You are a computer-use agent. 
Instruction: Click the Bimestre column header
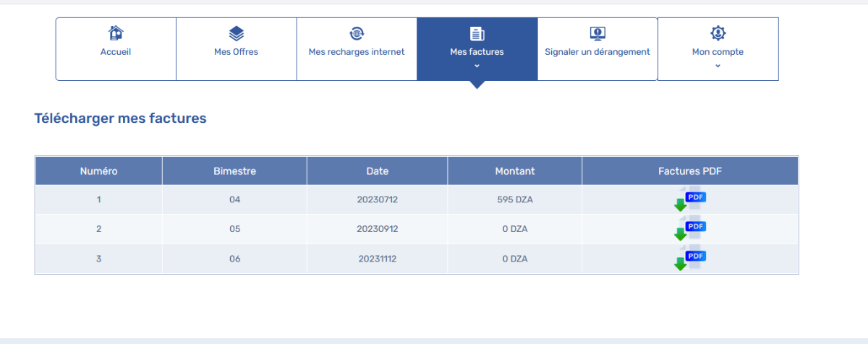click(234, 171)
